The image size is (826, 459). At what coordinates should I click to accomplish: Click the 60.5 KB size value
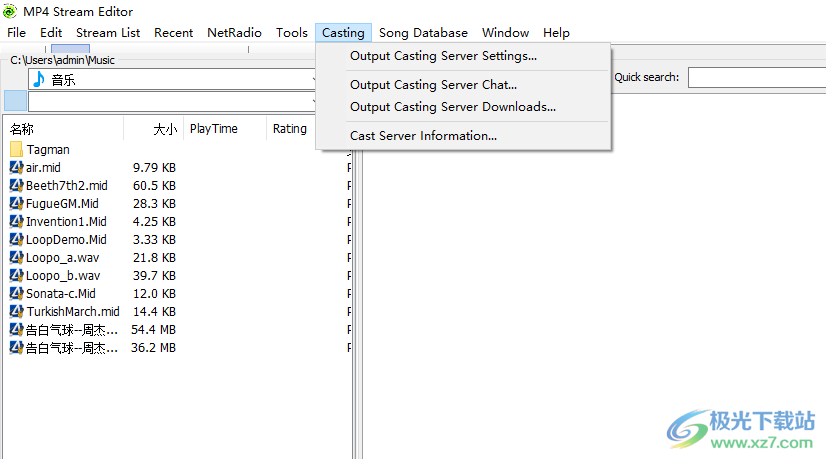[154, 185]
